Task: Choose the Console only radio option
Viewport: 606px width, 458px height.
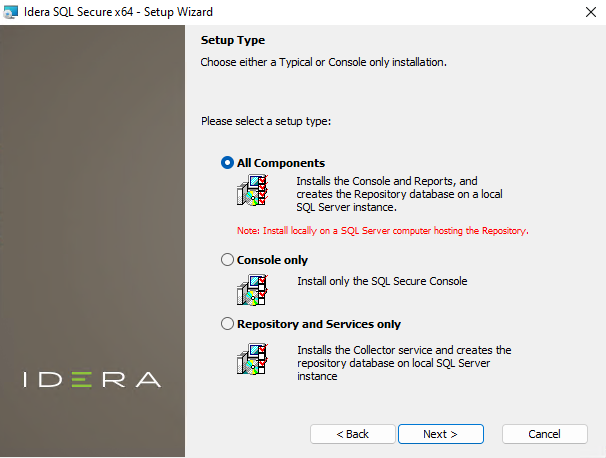Action: [227, 260]
